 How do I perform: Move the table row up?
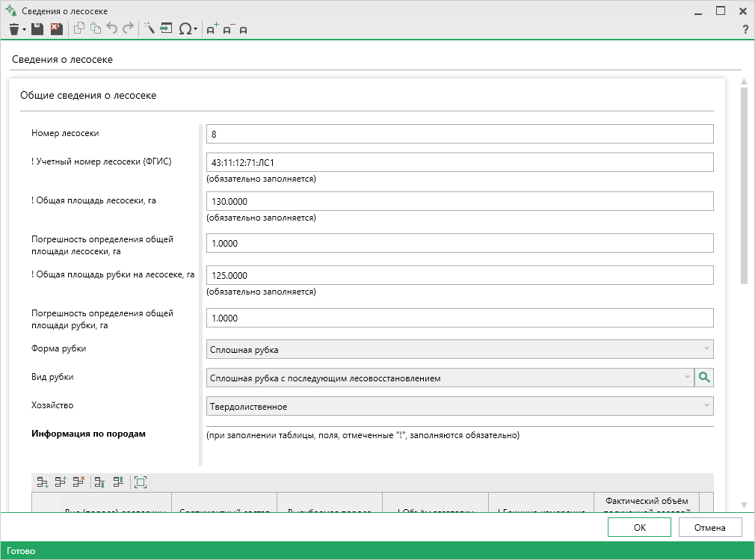118,481
